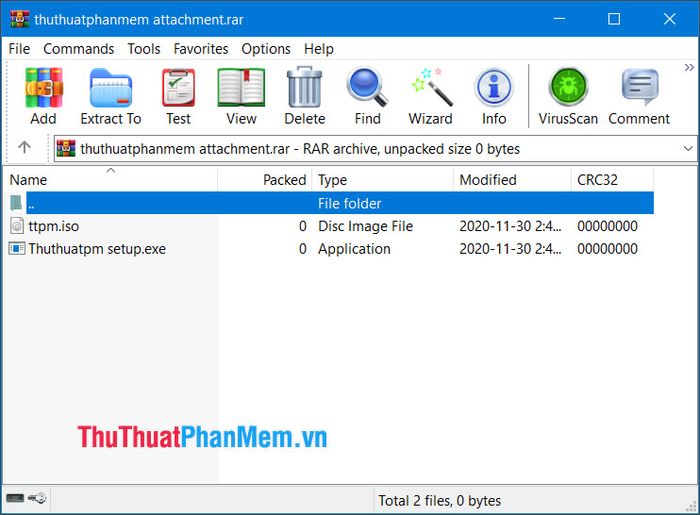This screenshot has width=700, height=515.
Task: Click CRC32 value of ttpm.iso
Action: [607, 226]
